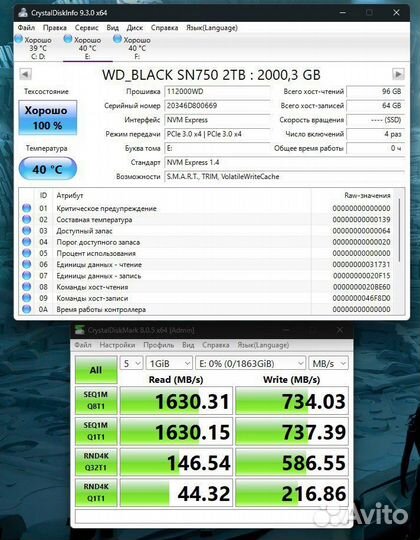Click the Интерфейс field NVM Express

(x=217, y=120)
